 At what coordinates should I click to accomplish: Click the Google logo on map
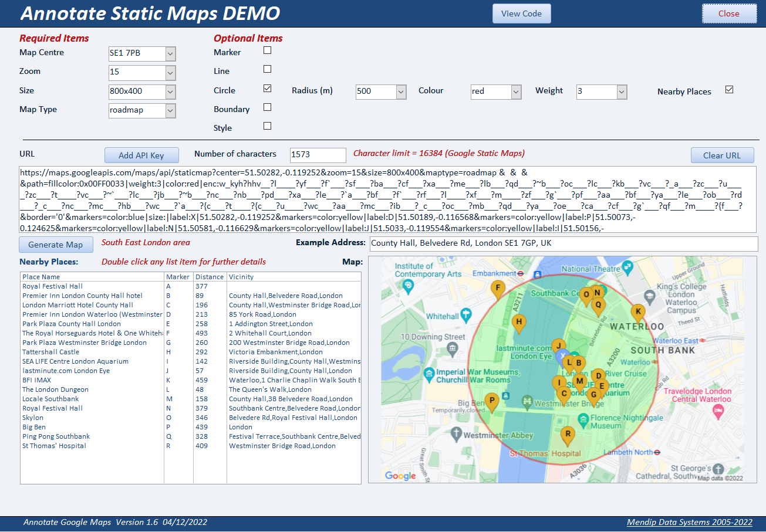[400, 476]
